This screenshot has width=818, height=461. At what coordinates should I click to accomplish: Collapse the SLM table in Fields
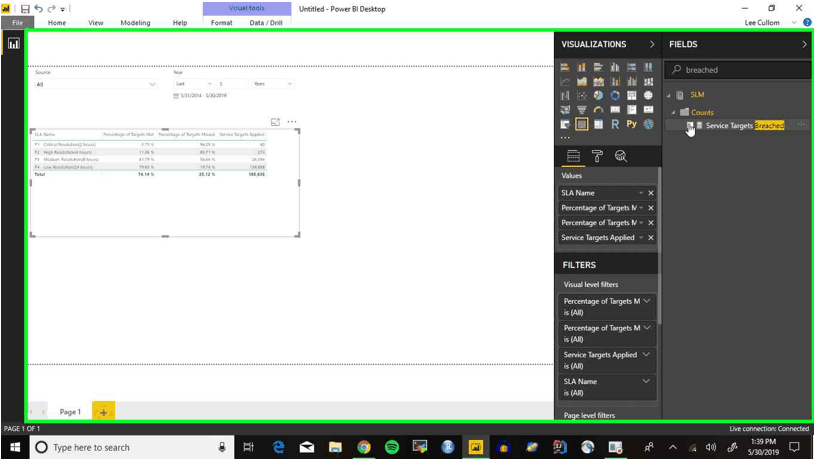pyautogui.click(x=669, y=95)
